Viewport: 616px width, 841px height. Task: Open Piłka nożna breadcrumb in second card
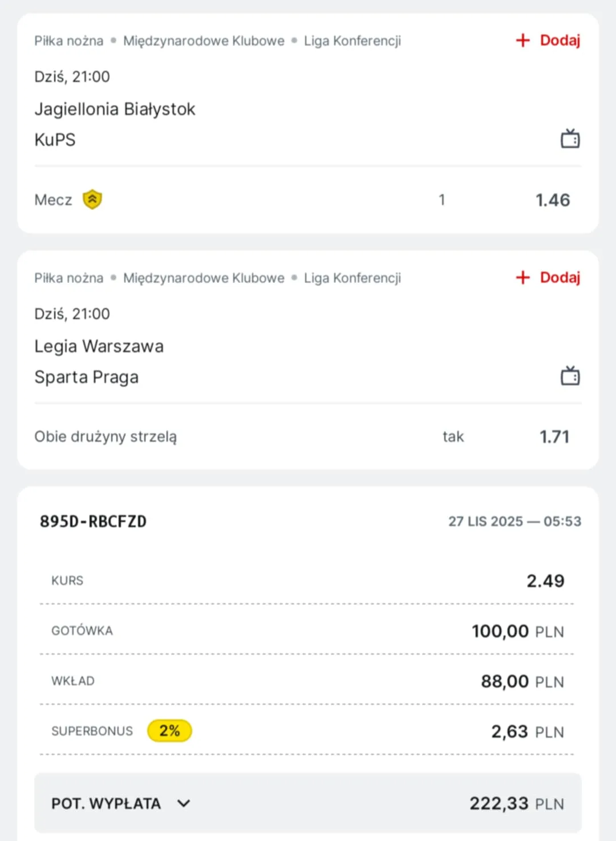coord(68,278)
